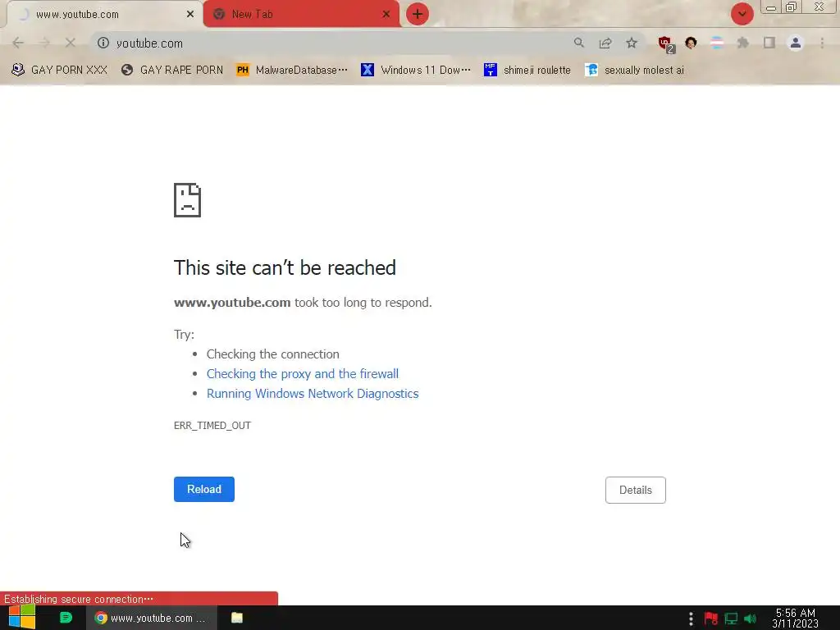This screenshot has width=840, height=630.
Task: Open the volume speaker tray icon
Action: pyautogui.click(x=750, y=619)
